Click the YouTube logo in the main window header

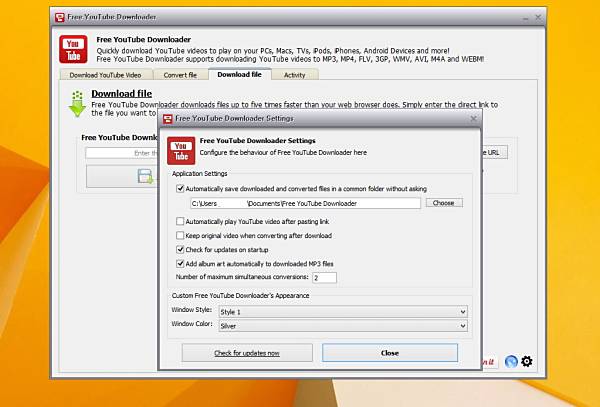pos(73,49)
